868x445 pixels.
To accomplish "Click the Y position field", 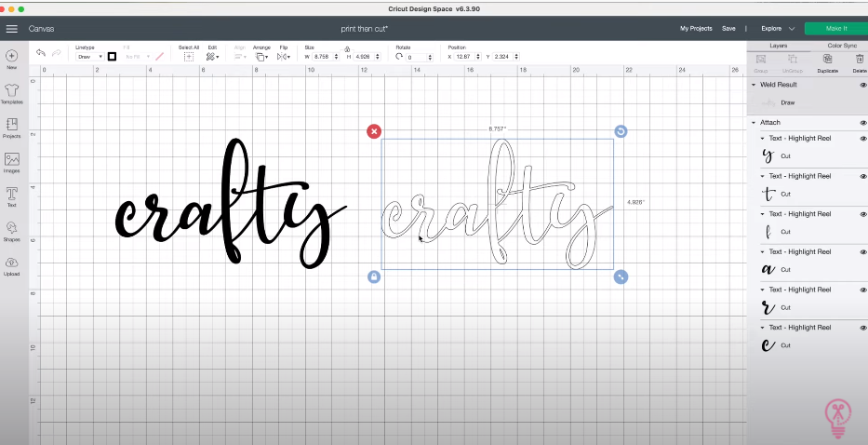I will [503, 57].
